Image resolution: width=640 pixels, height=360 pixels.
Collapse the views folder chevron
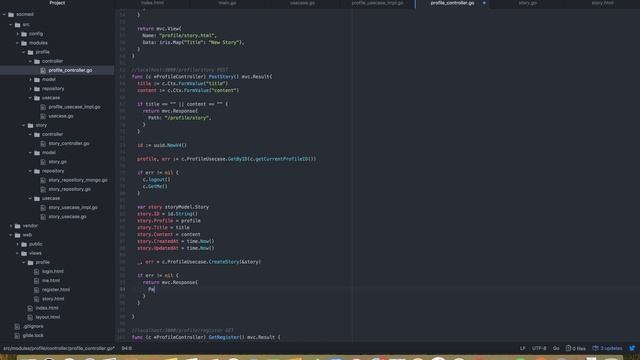pyautogui.click(x=18, y=253)
